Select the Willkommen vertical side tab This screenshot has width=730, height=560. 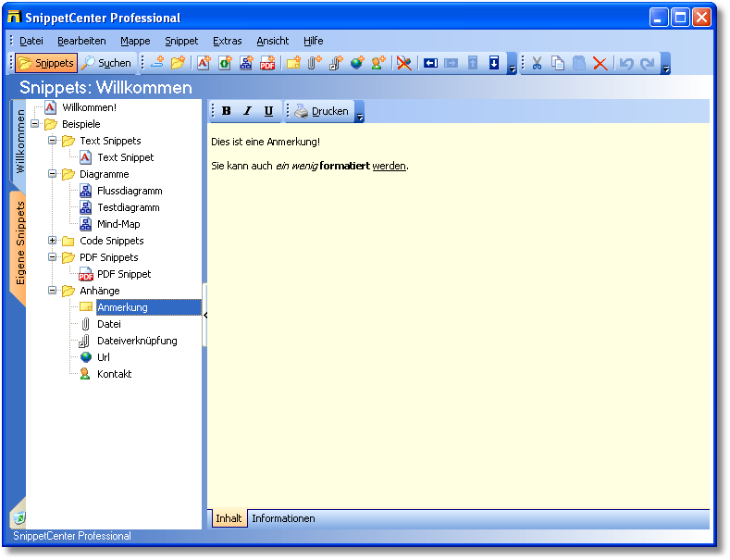[x=19, y=142]
